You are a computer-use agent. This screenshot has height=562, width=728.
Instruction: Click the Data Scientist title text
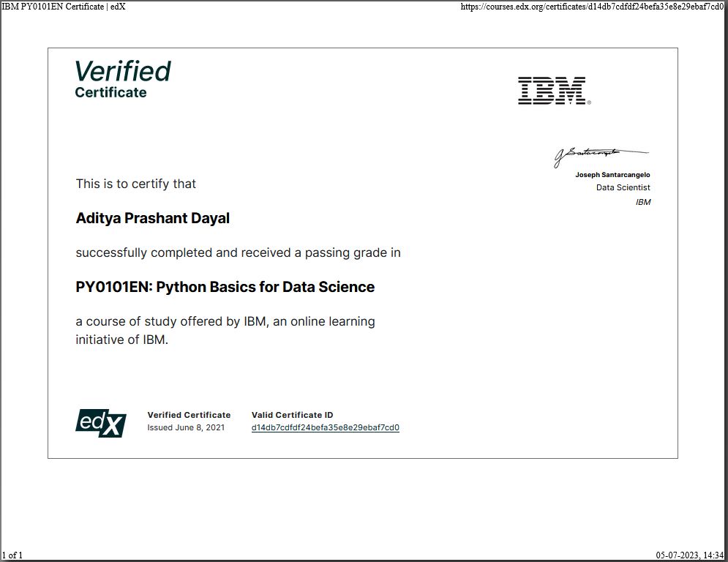tap(623, 187)
